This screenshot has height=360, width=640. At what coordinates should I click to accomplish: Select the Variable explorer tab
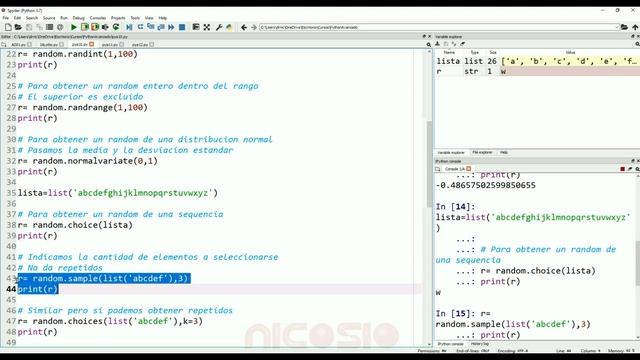coord(451,152)
